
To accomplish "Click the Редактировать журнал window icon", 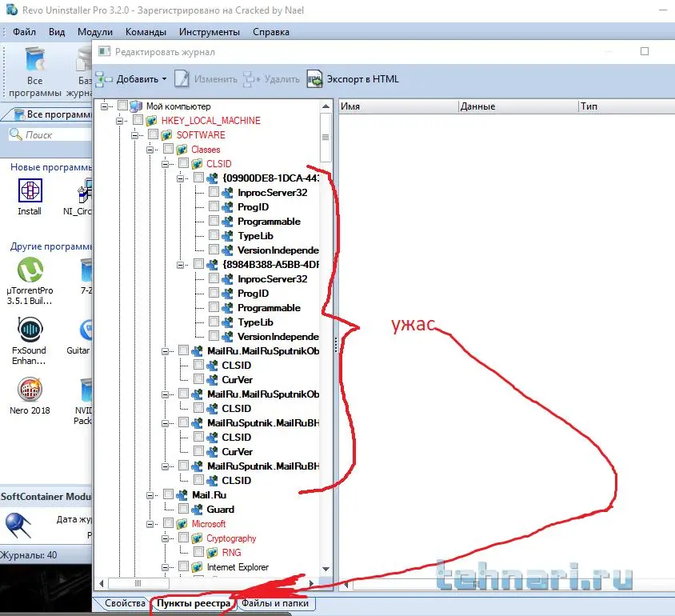I will (x=104, y=52).
